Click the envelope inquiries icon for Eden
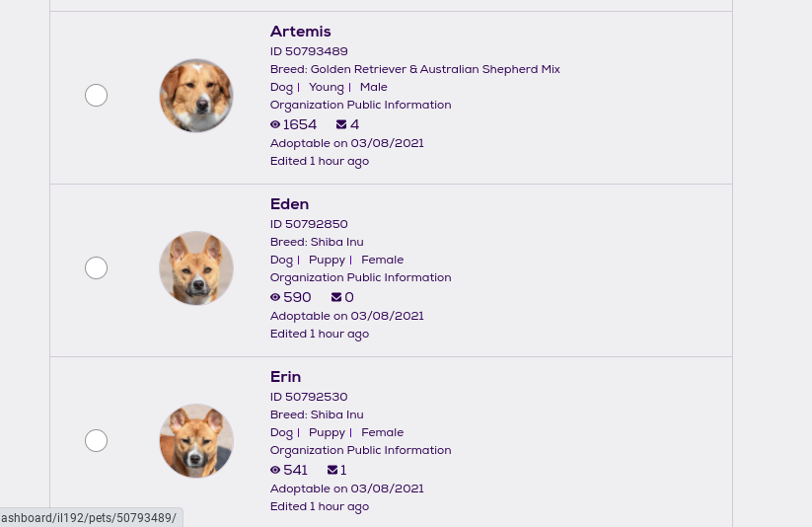 tap(336, 298)
